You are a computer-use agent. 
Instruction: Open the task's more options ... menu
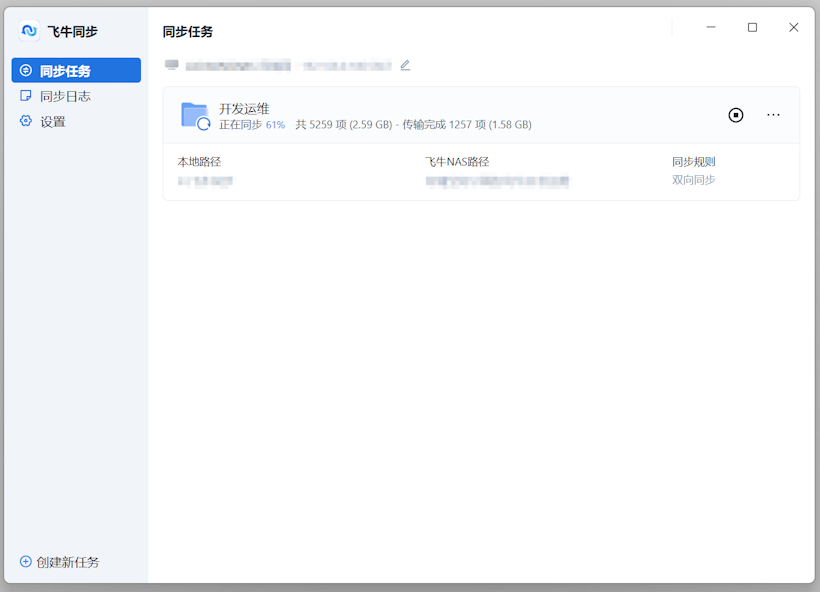[773, 115]
